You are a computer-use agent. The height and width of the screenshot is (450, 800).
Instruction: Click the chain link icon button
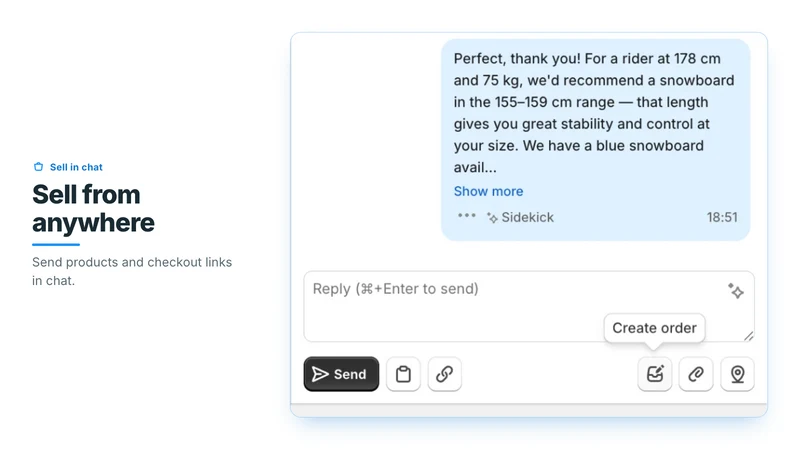[x=444, y=374]
